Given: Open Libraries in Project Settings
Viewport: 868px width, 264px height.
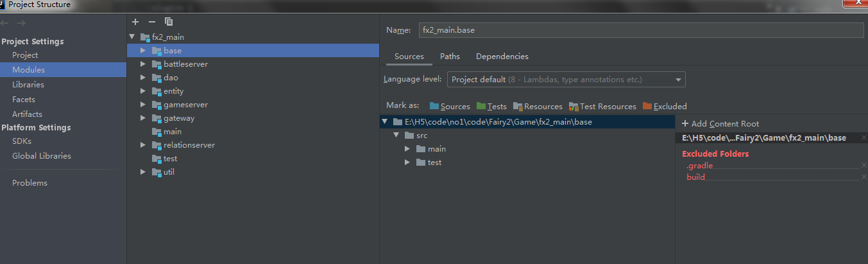Looking at the screenshot, I should coord(28,85).
